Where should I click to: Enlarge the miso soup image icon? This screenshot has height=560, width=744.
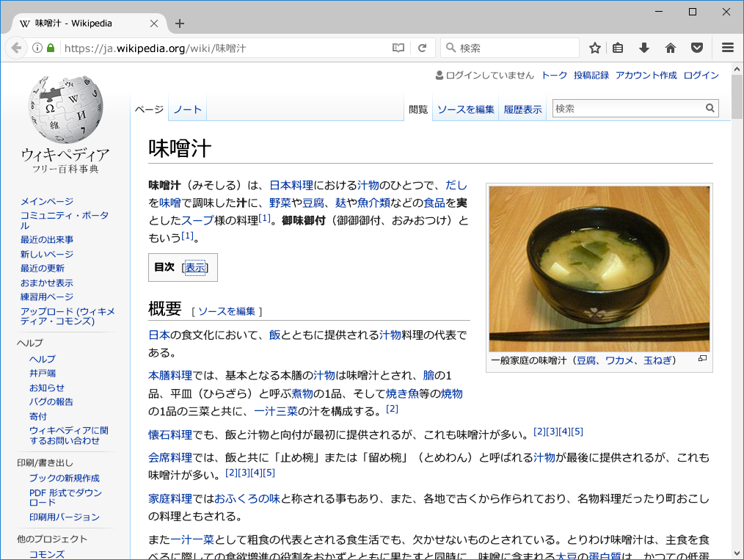click(x=703, y=359)
